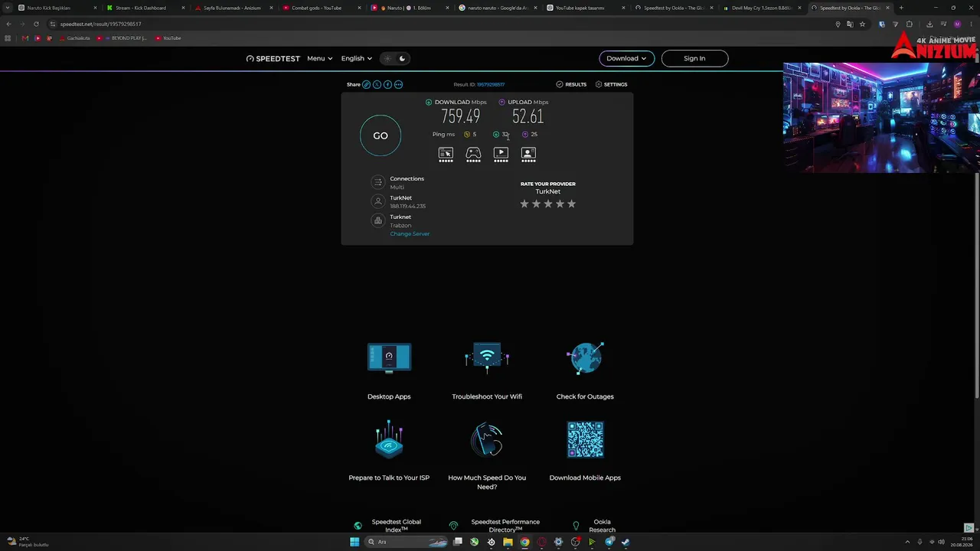The width and height of the screenshot is (980, 551).
Task: Click the gaming controller rating icon
Action: pyautogui.click(x=473, y=155)
